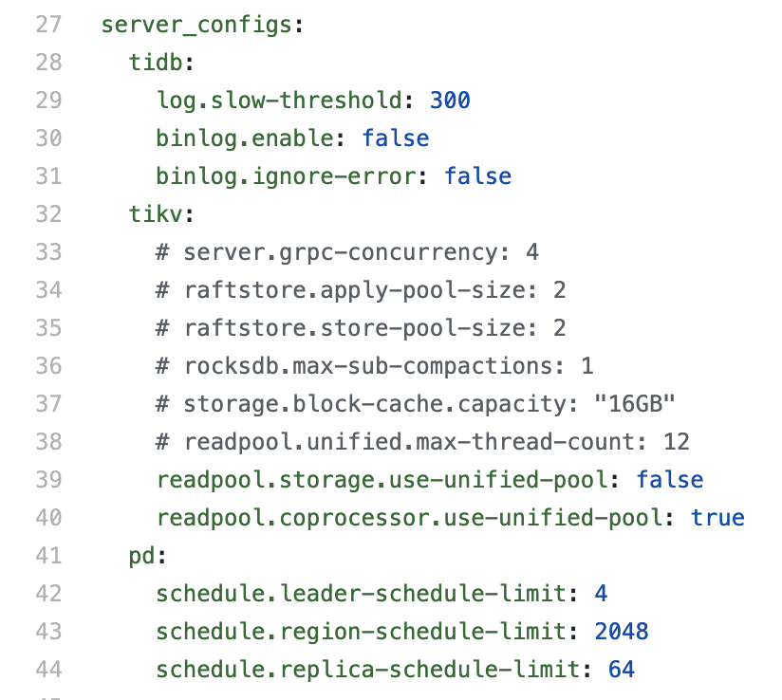The image size is (782, 700).
Task: Click the value 64
Action: (622, 669)
